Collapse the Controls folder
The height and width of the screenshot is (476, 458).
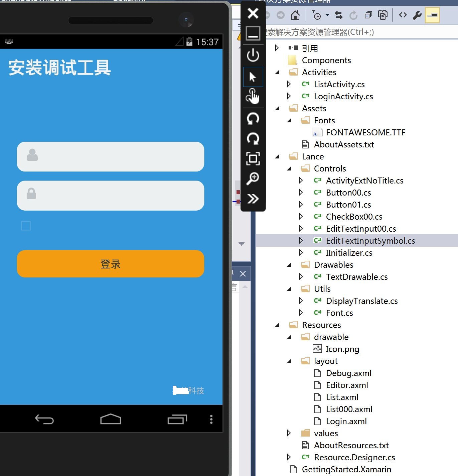pyautogui.click(x=289, y=168)
